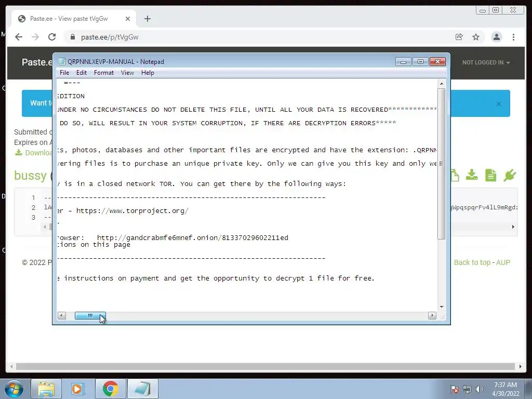
Task: Open the Chrome three-dot menu
Action: pos(513,37)
